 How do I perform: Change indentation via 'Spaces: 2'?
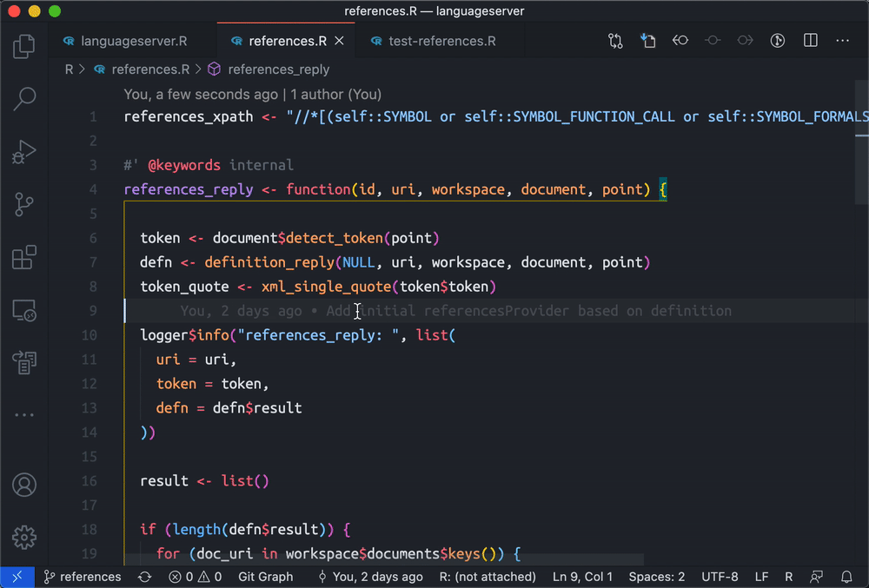(x=657, y=577)
